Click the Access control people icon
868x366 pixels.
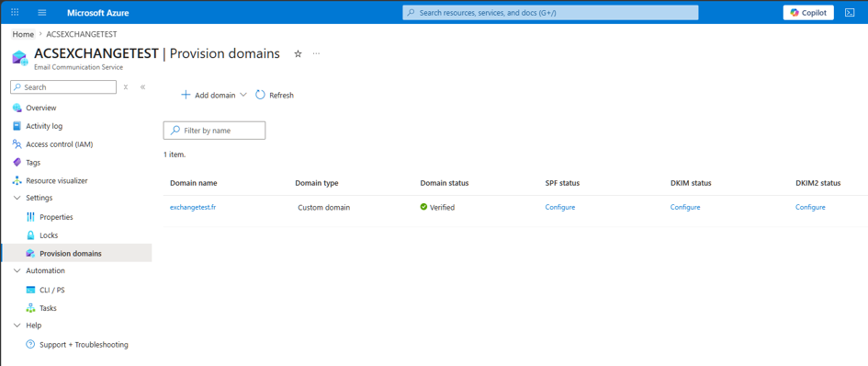[17, 144]
